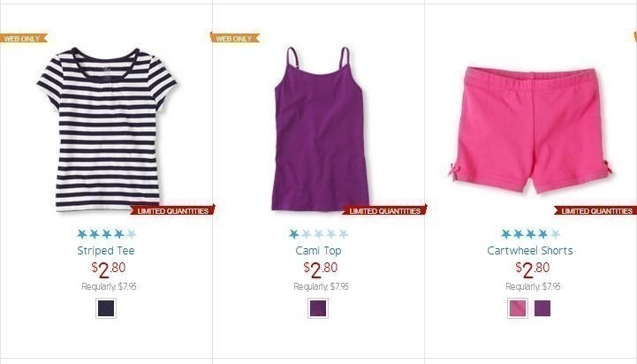This screenshot has height=364, width=637.
Task: Choose the pink swatch for Cartwheel Shorts
Action: (x=518, y=308)
